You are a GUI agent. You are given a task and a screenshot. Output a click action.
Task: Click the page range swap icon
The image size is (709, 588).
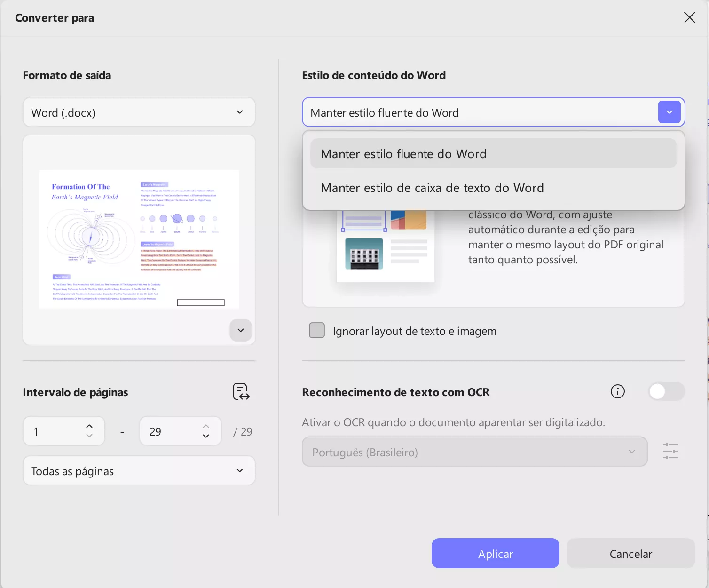[241, 391]
